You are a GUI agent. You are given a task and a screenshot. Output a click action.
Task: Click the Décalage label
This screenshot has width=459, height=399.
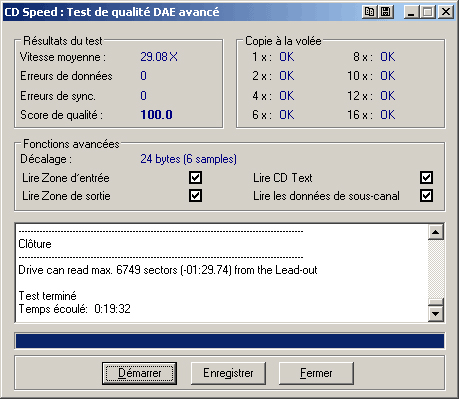pyautogui.click(x=46, y=159)
